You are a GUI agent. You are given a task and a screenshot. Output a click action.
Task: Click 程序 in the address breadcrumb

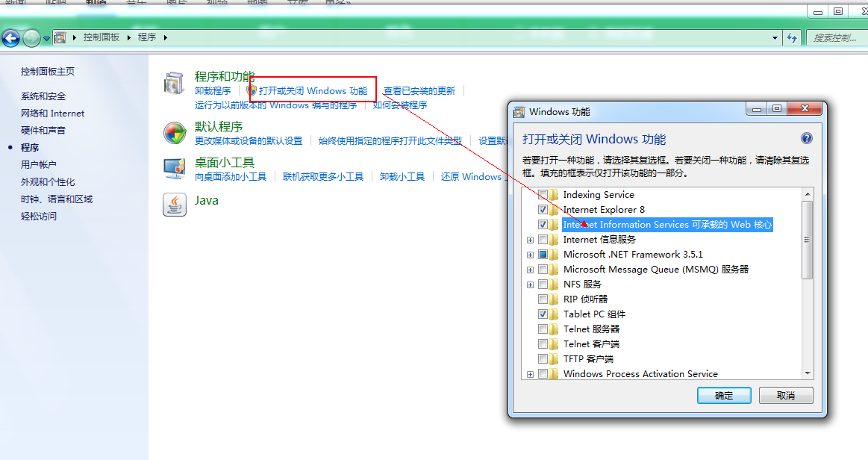[147, 37]
